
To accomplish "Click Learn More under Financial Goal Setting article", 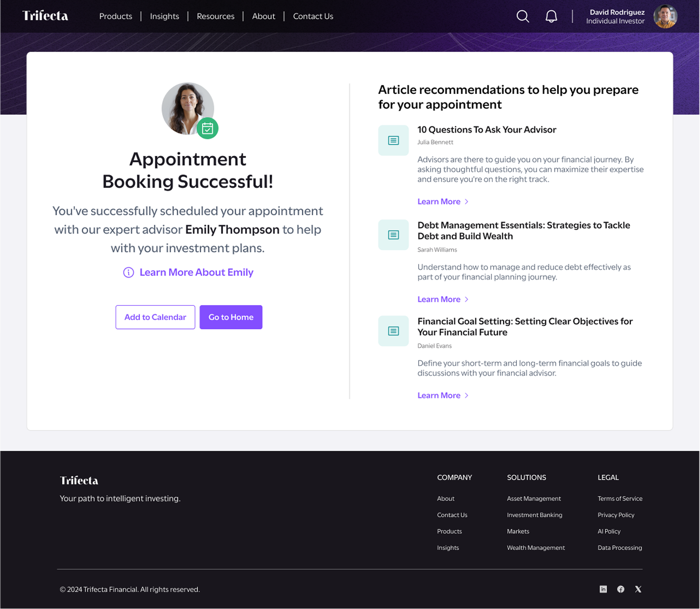I will coord(443,396).
